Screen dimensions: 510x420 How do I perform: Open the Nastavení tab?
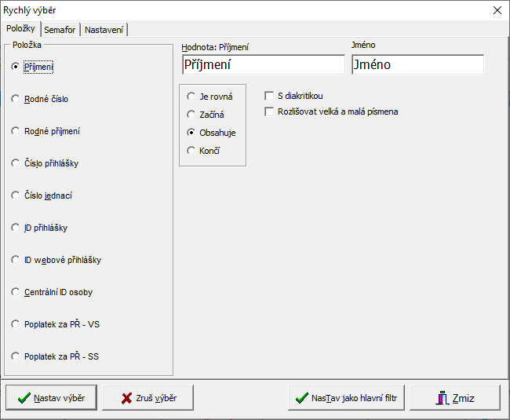[104, 29]
